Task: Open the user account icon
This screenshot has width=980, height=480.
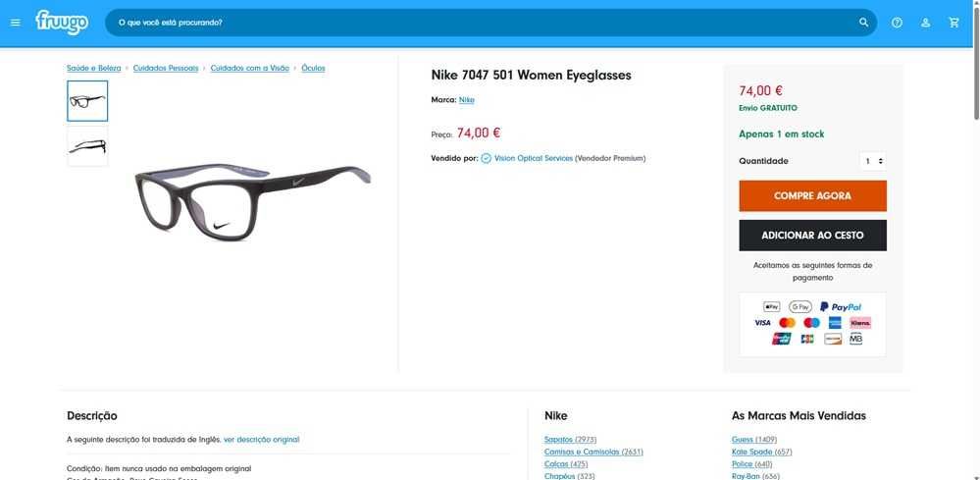Action: click(x=926, y=23)
